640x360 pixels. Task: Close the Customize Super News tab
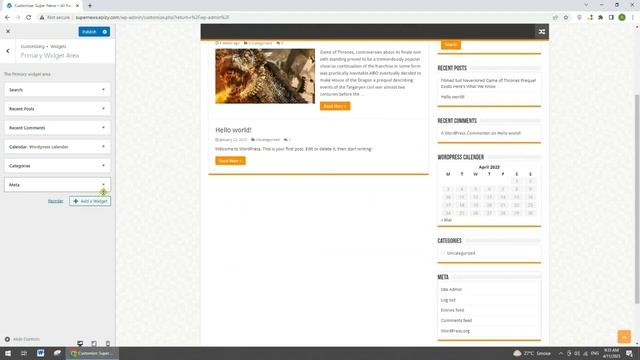[77, 6]
